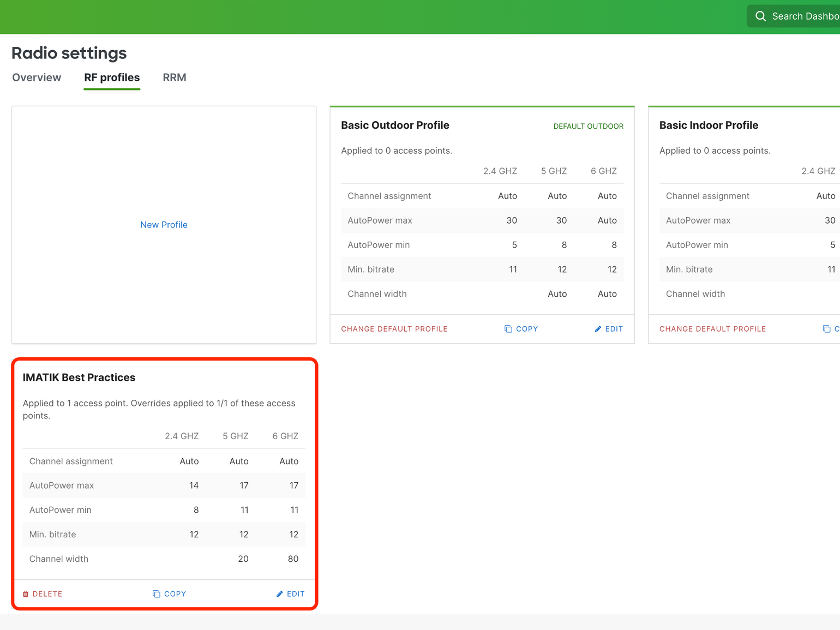Screen dimensions: 840x630
Task: Click the edit pencil icon on Basic Outdoor Profile
Action: tap(598, 328)
